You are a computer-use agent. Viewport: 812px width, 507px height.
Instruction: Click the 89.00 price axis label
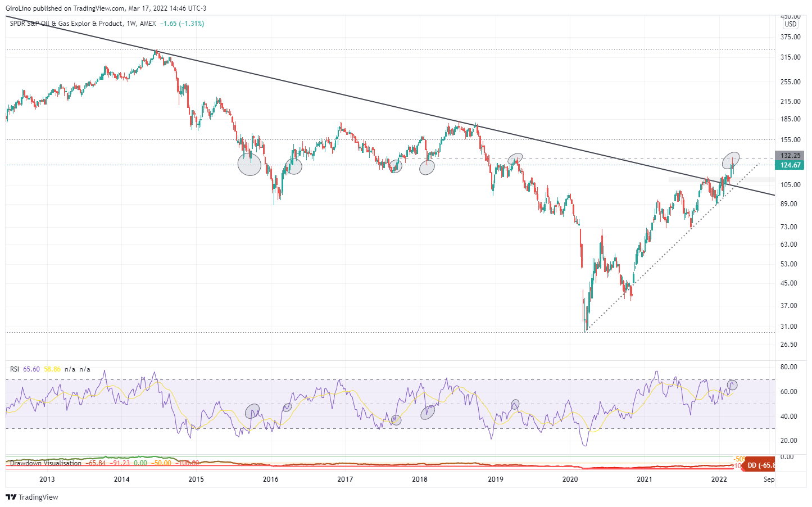pos(789,204)
